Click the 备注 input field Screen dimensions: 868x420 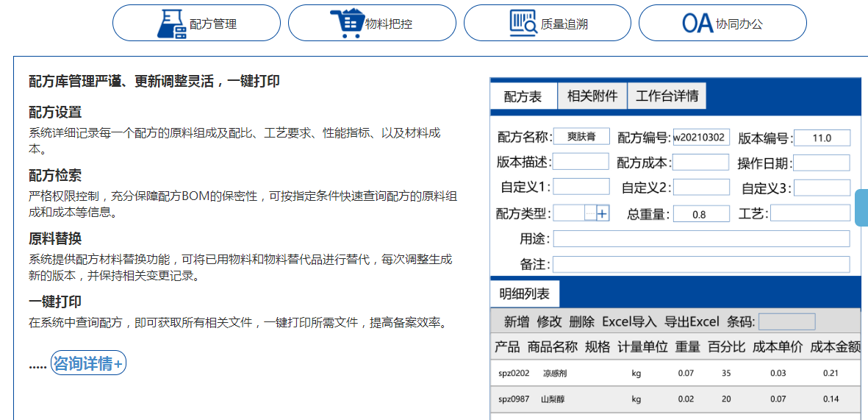click(x=701, y=264)
